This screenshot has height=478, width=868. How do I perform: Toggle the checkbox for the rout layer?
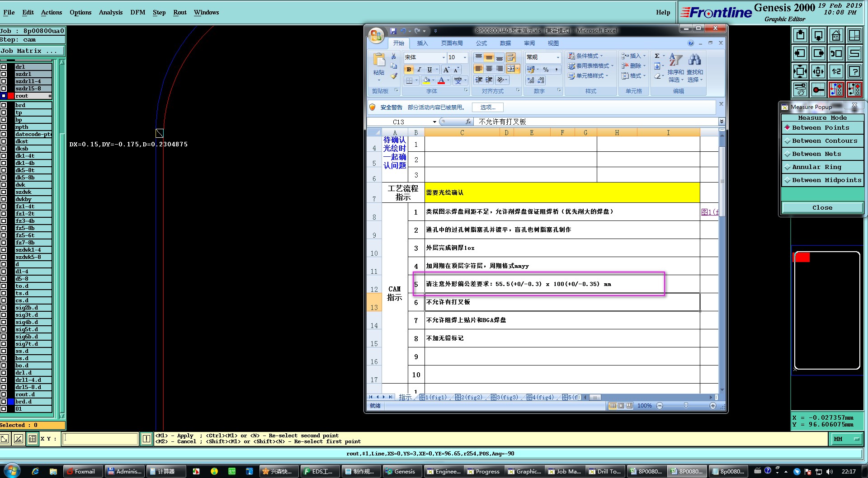pyautogui.click(x=4, y=96)
